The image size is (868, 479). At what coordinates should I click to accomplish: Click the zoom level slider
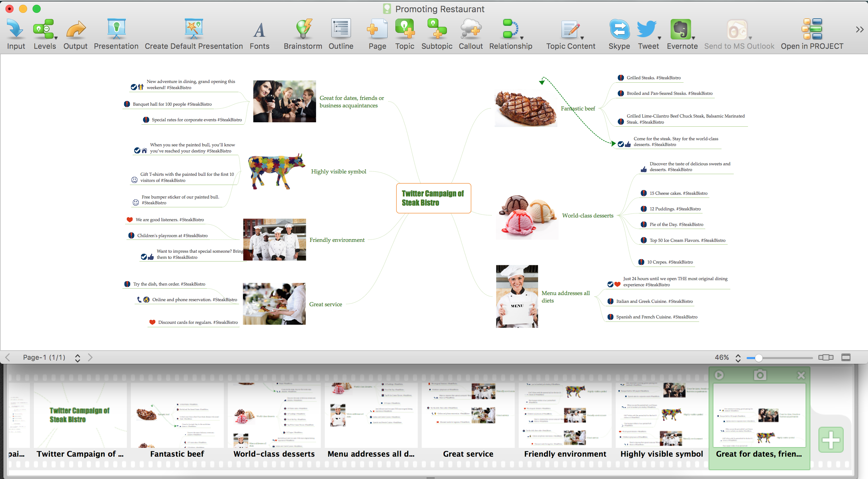coord(759,358)
